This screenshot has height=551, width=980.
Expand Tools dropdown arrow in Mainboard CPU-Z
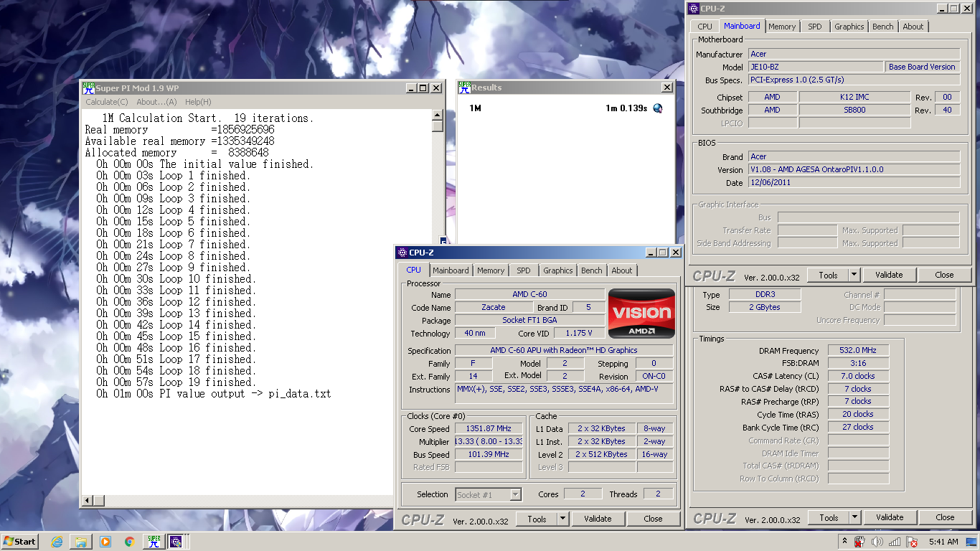pos(854,275)
